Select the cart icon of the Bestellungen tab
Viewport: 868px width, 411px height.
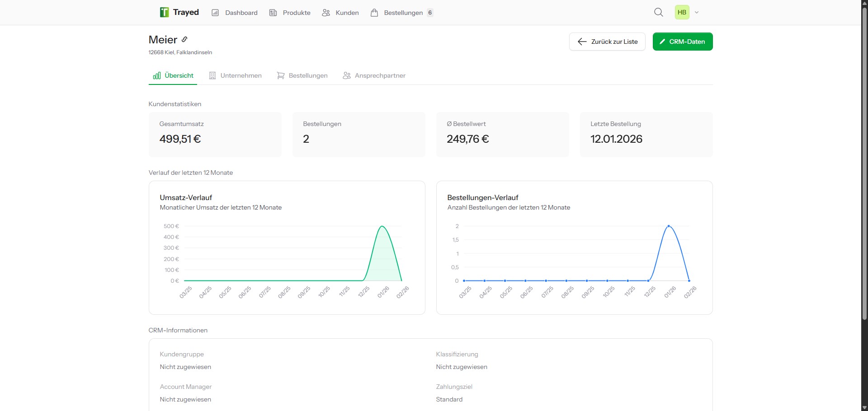coord(280,75)
